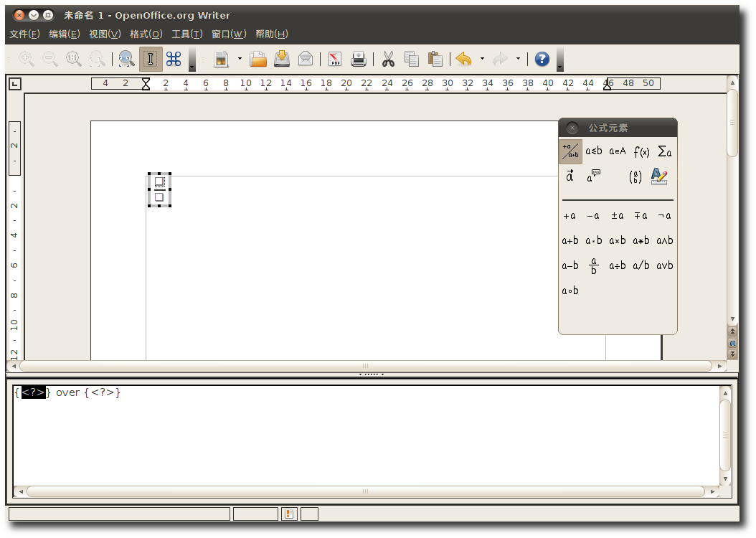Click the New document icon

pos(222,60)
